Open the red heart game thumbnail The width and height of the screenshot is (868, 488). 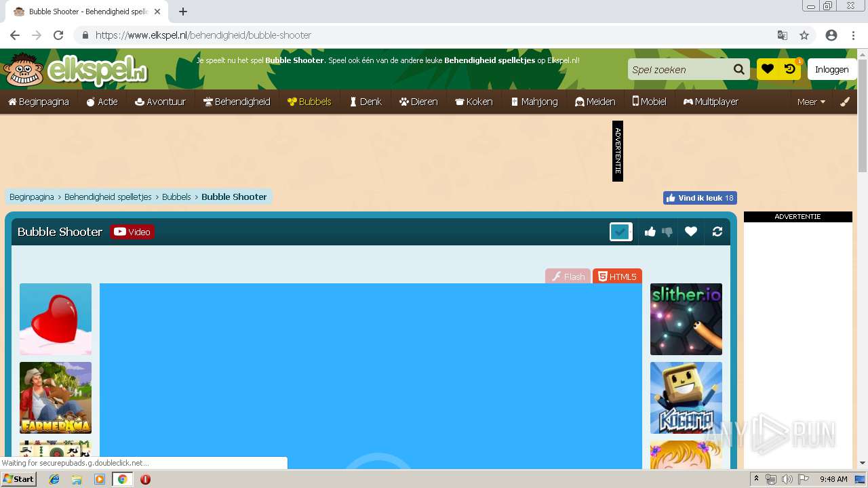pos(56,319)
